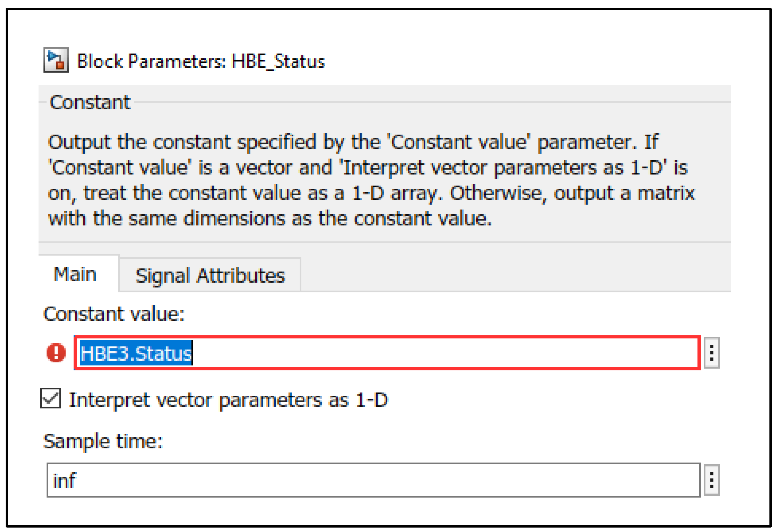Click the 'Interpret vector parameters as 1-D' label text
This screenshot has height=532, width=781.
coord(229,400)
